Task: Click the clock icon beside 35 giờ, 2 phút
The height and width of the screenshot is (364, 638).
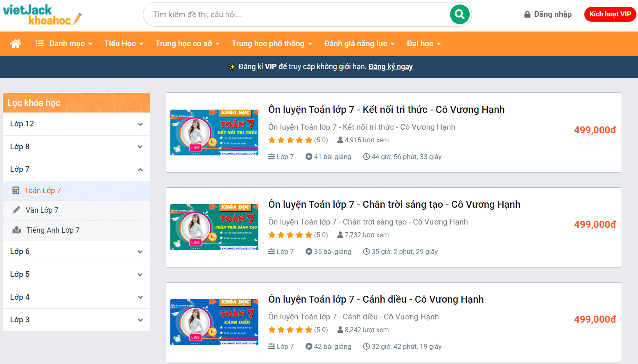Action: (367, 252)
